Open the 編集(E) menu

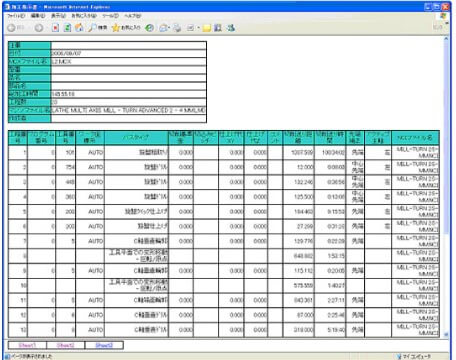point(38,16)
